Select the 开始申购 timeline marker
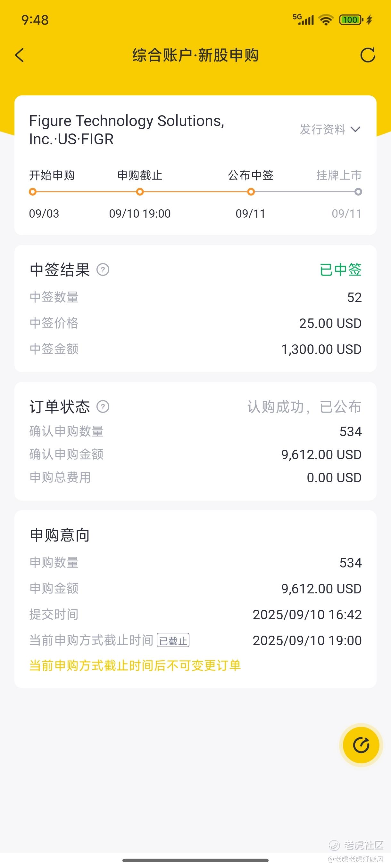 (33, 192)
